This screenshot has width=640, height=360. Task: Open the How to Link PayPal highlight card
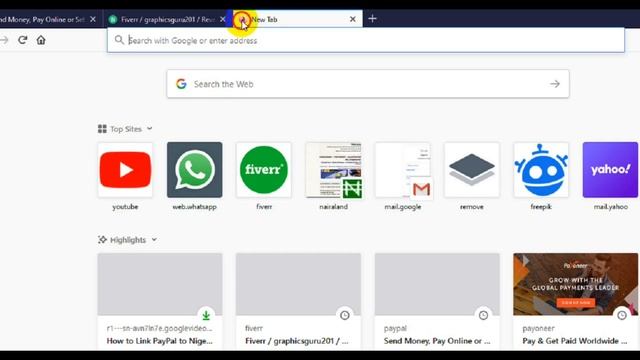(x=160, y=301)
